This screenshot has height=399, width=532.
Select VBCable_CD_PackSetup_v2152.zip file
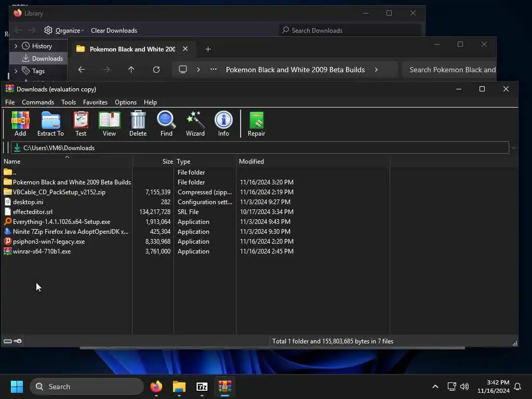coord(55,192)
